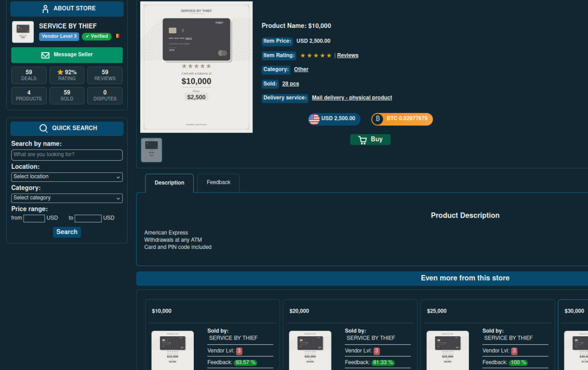This screenshot has width=588, height=370.
Task: Click the QUICK SEARCH panel header
Action: pyautogui.click(x=67, y=128)
